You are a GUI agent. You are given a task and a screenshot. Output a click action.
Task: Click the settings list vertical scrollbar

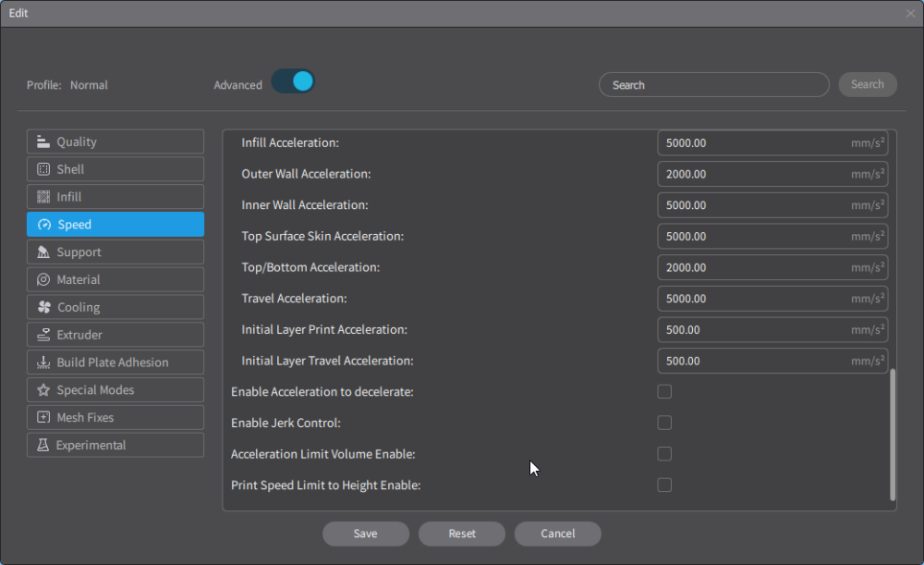pos(893,435)
